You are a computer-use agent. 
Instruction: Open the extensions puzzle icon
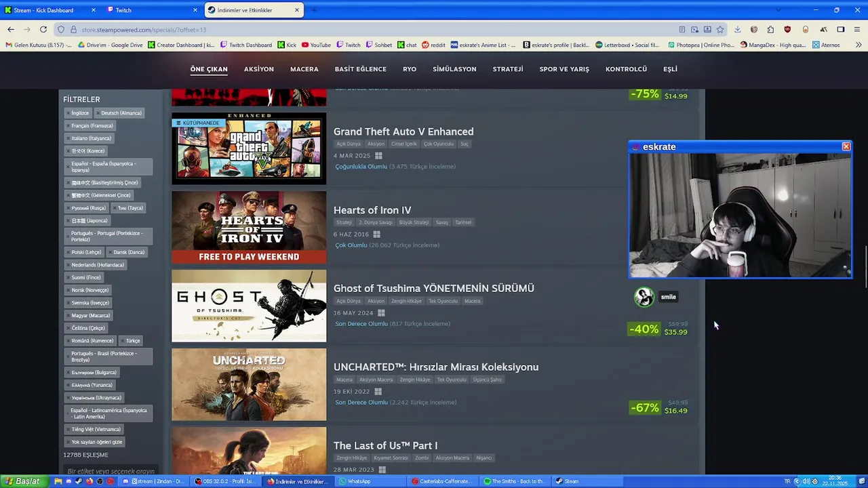[x=770, y=29]
